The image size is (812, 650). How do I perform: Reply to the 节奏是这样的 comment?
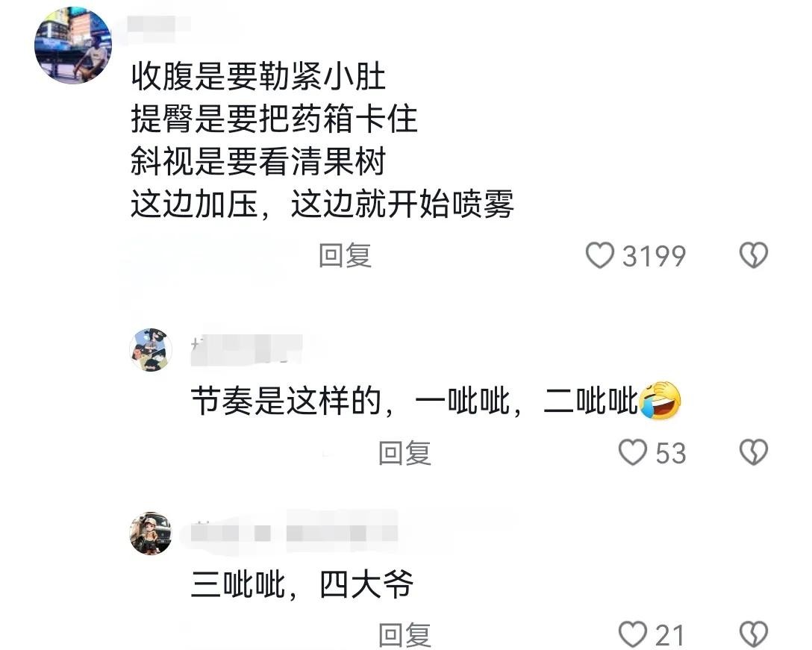[405, 453]
